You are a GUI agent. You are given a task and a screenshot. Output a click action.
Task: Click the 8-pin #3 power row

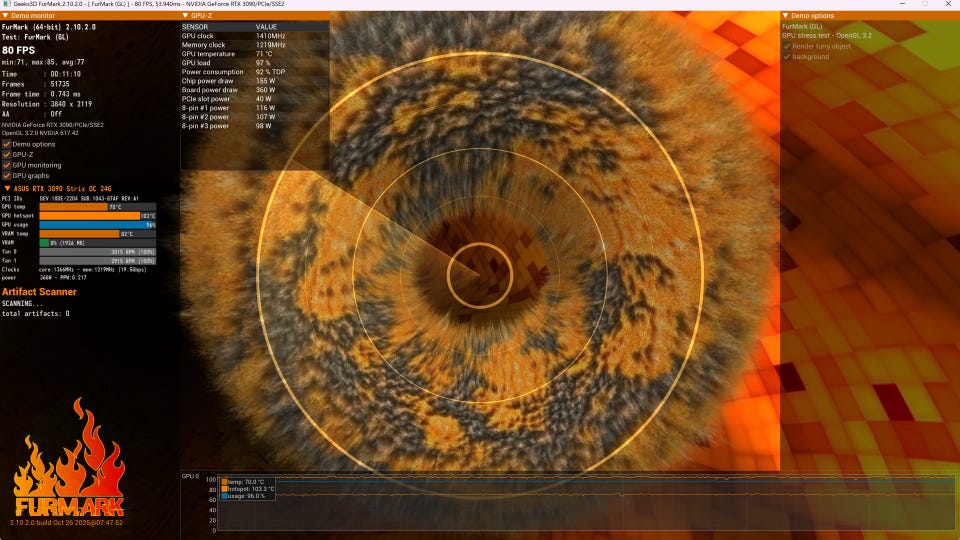(x=255, y=126)
